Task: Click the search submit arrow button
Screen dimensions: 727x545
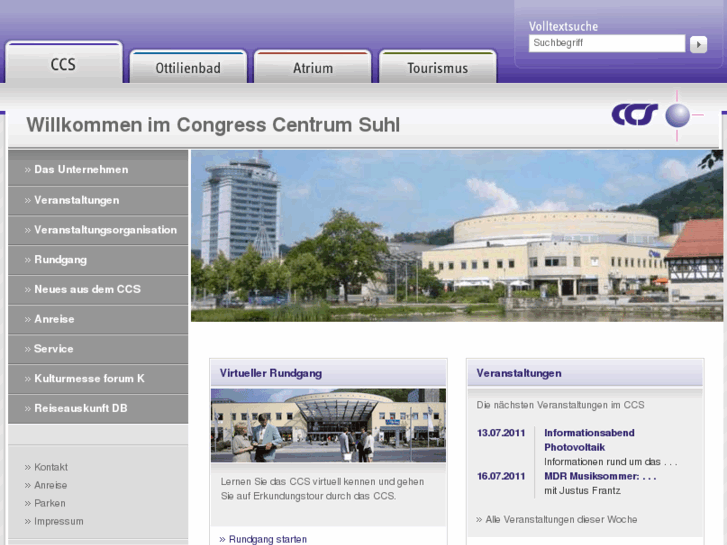Action: 698,45
